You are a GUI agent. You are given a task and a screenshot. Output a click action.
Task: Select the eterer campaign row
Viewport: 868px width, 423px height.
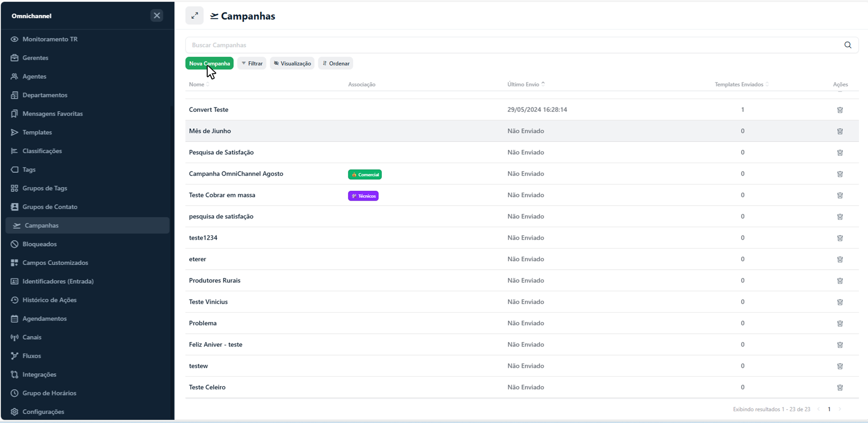coord(522,259)
